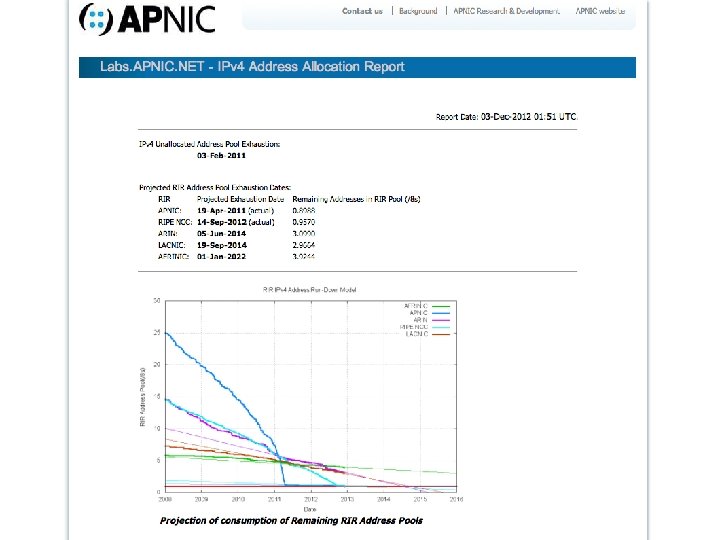Open the Contact us link
The height and width of the screenshot is (540, 720).
pos(362,11)
